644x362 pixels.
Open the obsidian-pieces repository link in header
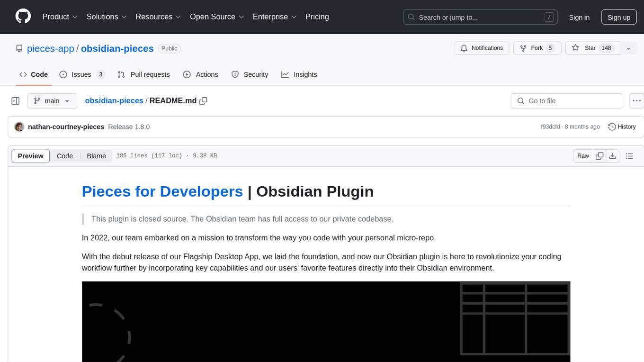pos(117,48)
